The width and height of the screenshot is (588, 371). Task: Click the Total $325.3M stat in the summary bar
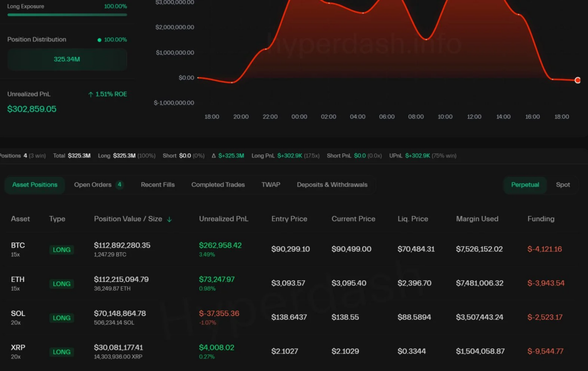[x=73, y=155]
